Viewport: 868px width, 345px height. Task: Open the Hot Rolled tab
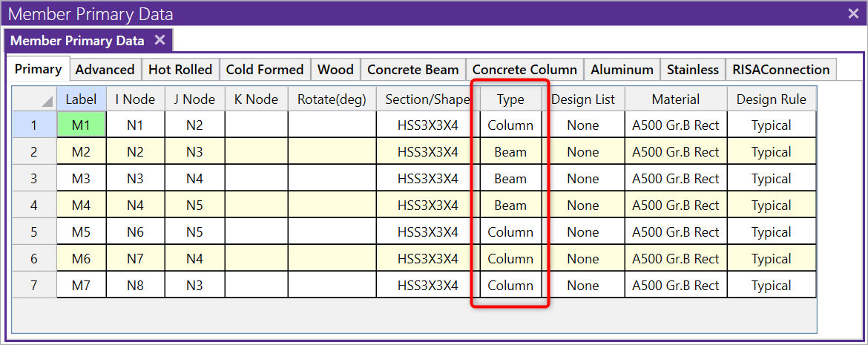tap(180, 70)
